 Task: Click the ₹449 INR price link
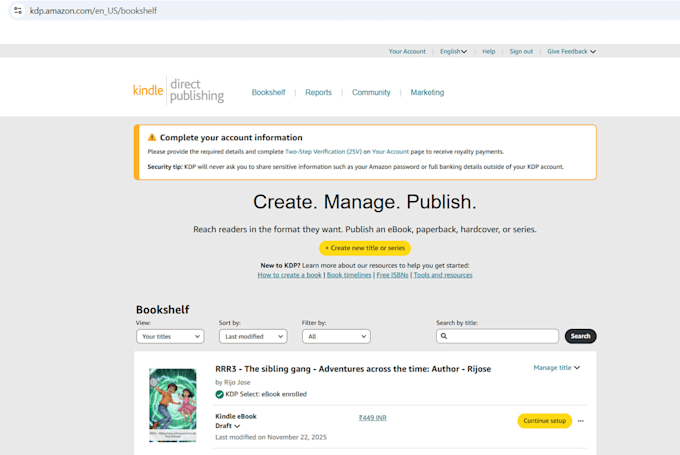pyautogui.click(x=372, y=418)
